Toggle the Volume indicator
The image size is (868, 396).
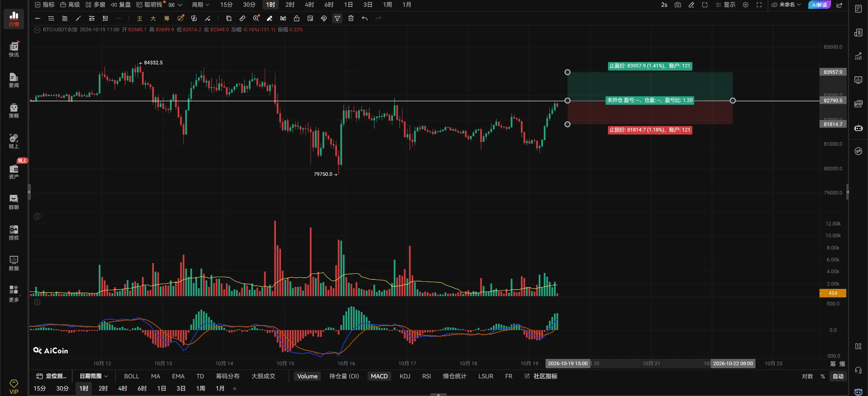(307, 376)
